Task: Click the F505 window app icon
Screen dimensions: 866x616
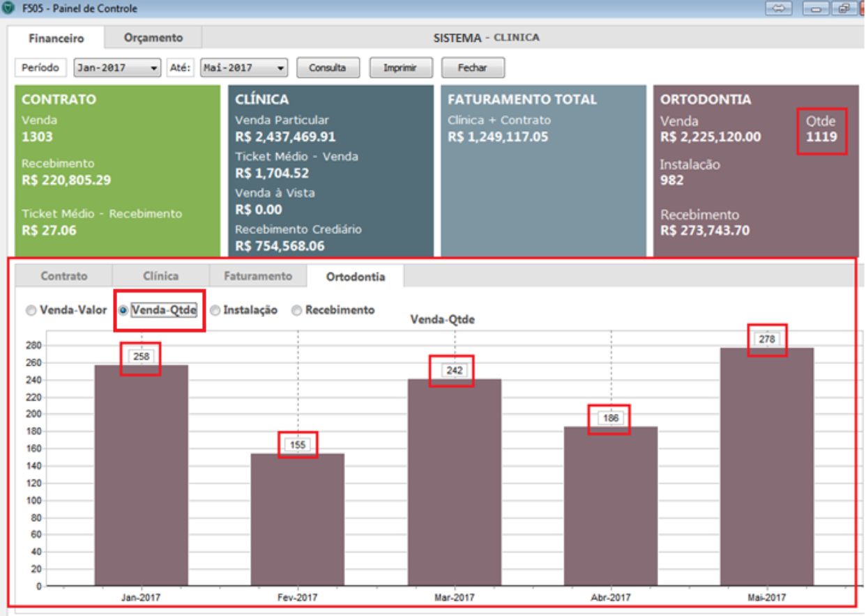Action: [8, 9]
